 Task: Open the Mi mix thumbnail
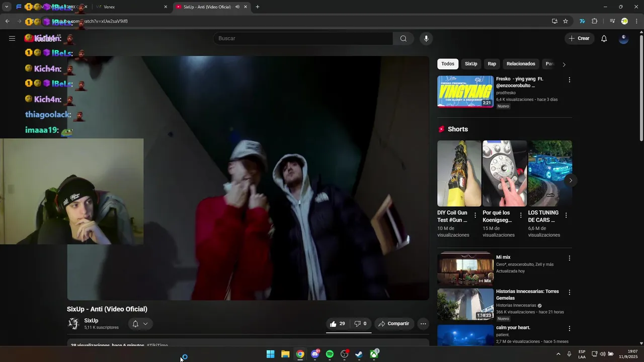(465, 268)
